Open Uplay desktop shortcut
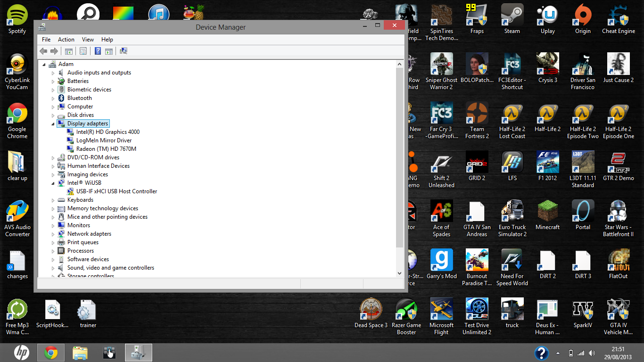 coord(548,19)
